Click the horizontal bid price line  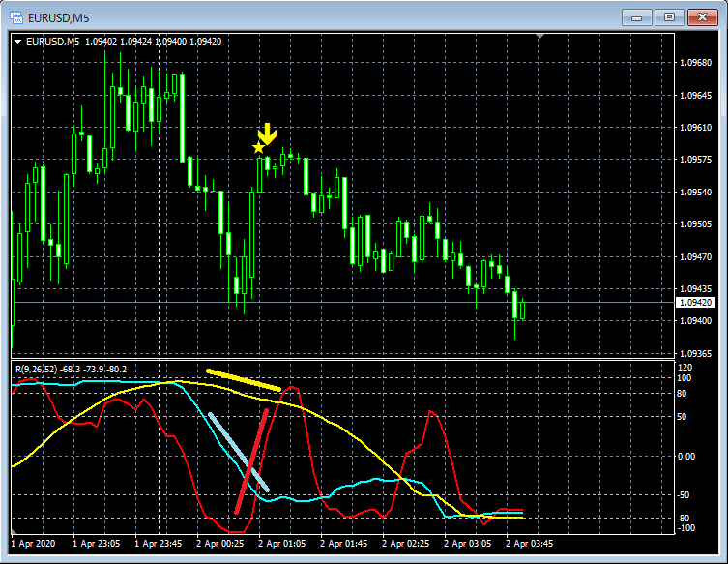click(343, 303)
